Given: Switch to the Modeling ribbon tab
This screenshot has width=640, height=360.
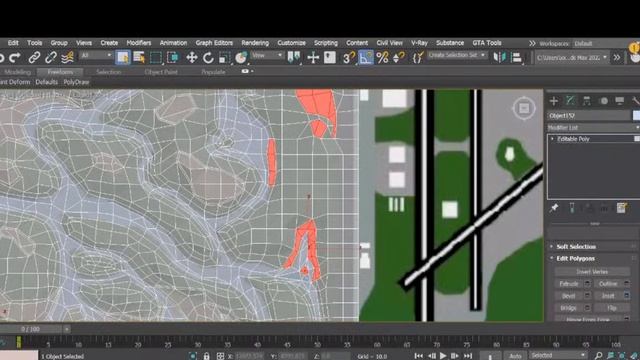Looking at the screenshot, I should coord(18,72).
